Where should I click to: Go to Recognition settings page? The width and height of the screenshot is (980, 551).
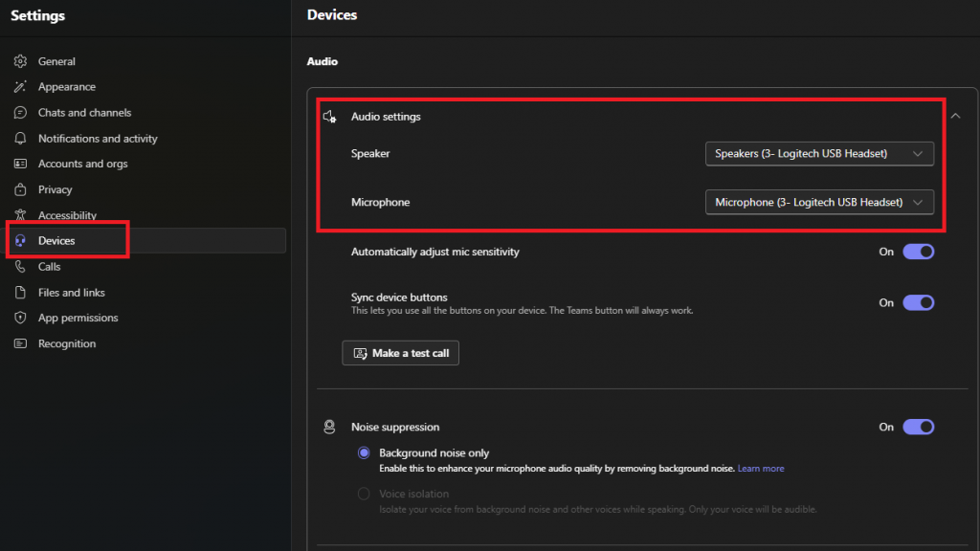coord(66,343)
